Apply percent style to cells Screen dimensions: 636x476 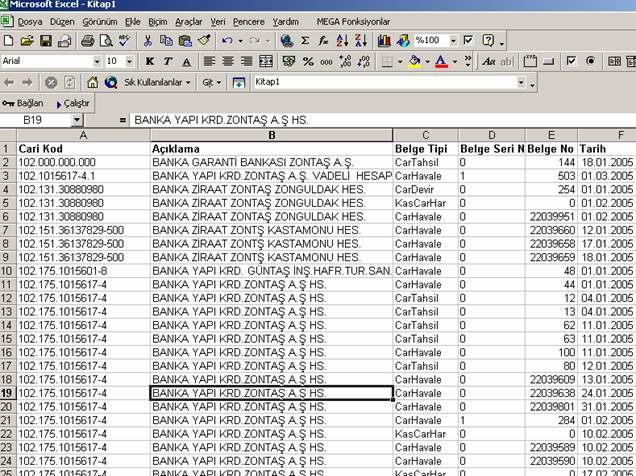coord(308,61)
